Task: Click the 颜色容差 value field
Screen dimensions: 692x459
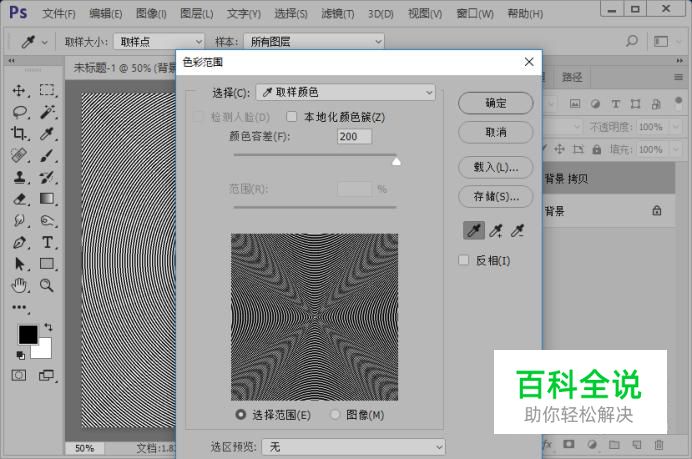Action: tap(354, 136)
